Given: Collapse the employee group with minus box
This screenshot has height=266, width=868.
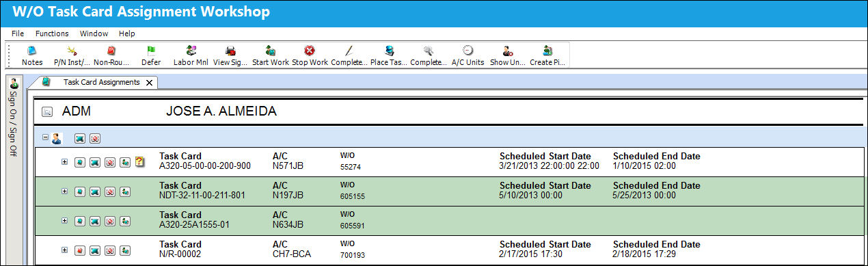Looking at the screenshot, I should pos(45,137).
